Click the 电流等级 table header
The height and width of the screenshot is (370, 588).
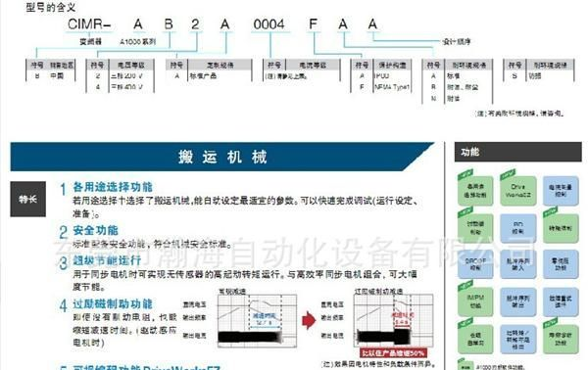[313, 65]
